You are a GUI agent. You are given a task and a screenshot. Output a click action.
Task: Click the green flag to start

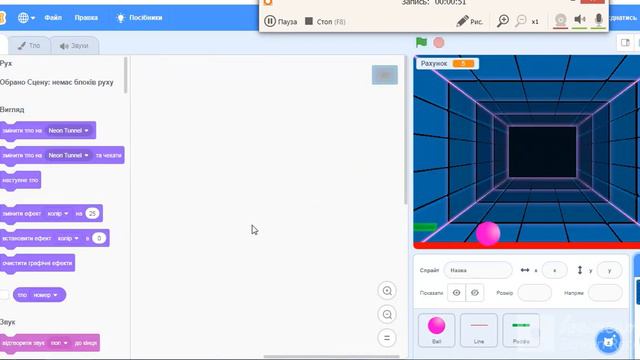[421, 42]
